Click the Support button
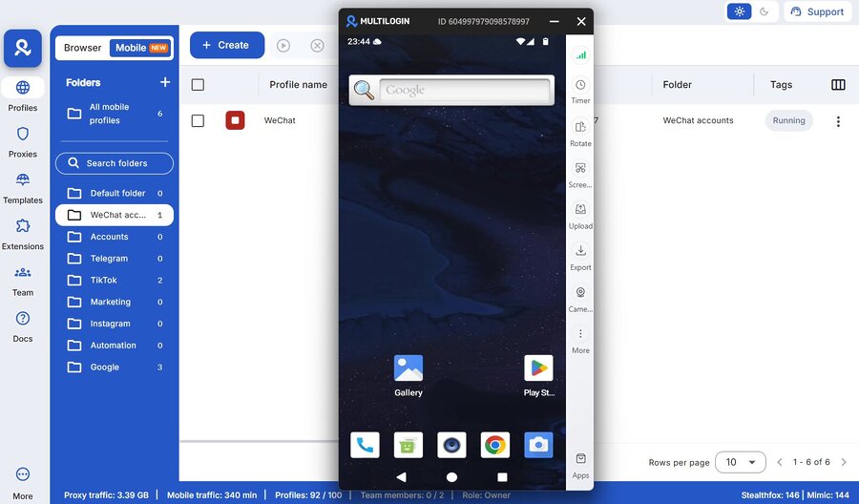This screenshot has width=859, height=504. point(818,11)
